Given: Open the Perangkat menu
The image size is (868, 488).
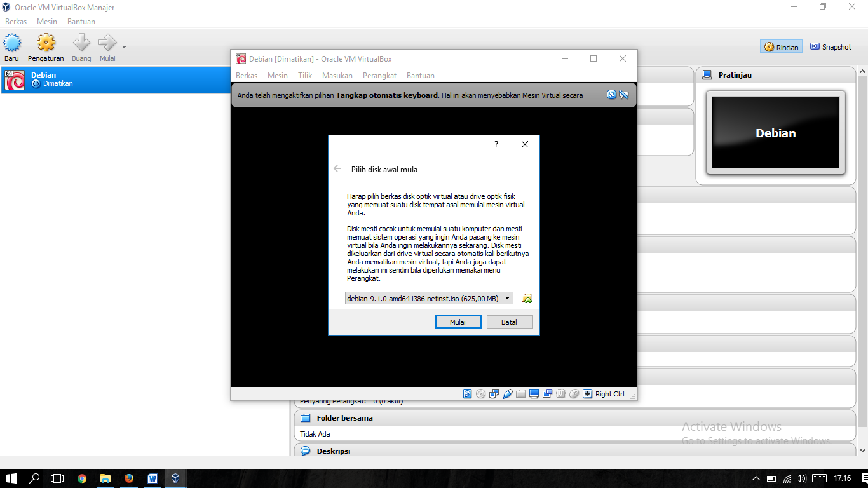Looking at the screenshot, I should pos(379,75).
